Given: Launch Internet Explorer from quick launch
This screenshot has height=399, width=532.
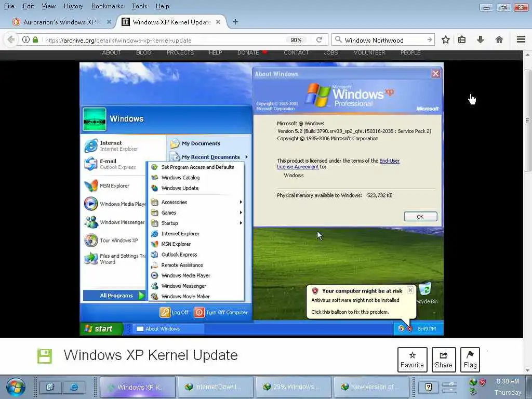Looking at the screenshot, I should [x=74, y=387].
